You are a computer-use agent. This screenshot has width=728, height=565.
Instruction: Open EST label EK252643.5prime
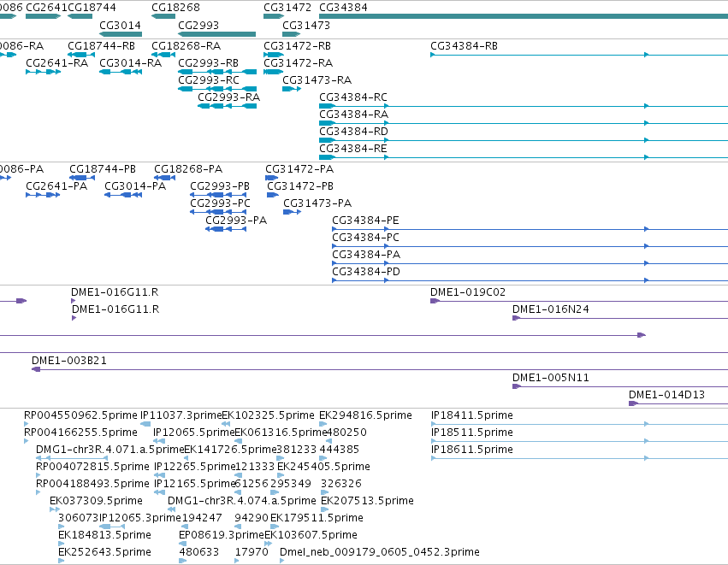105,552
